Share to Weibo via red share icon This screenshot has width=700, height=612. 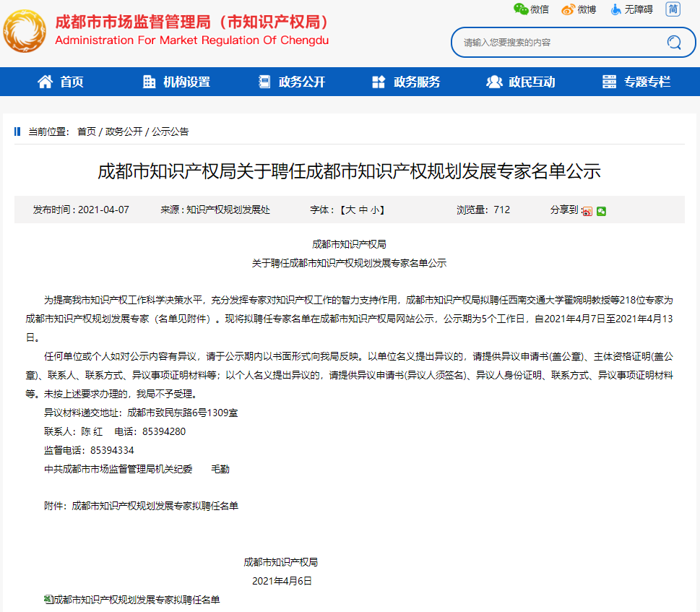pyautogui.click(x=587, y=211)
